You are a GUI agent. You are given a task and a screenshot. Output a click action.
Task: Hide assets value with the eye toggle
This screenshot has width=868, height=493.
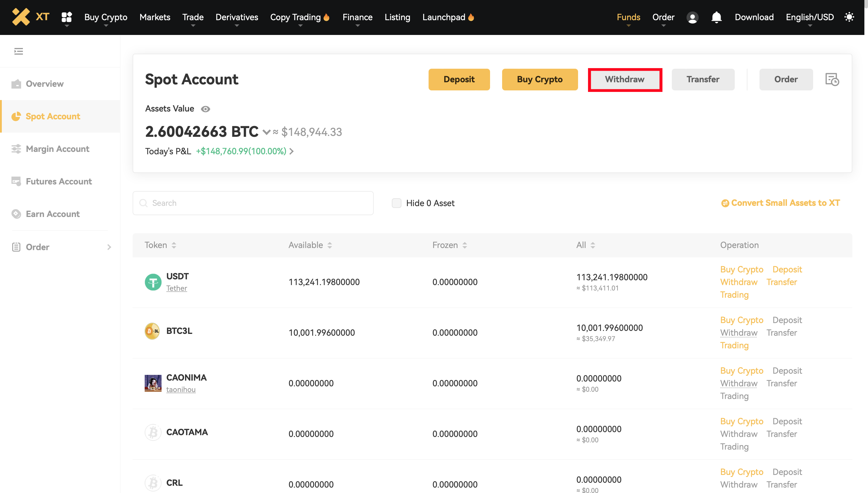coord(206,109)
